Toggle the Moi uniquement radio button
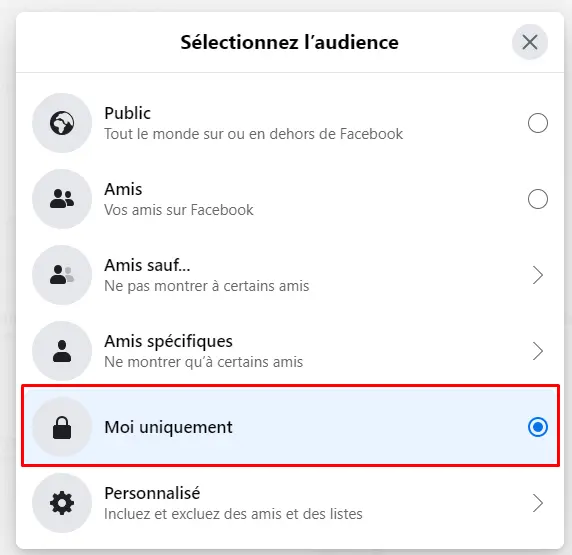 coord(538,427)
